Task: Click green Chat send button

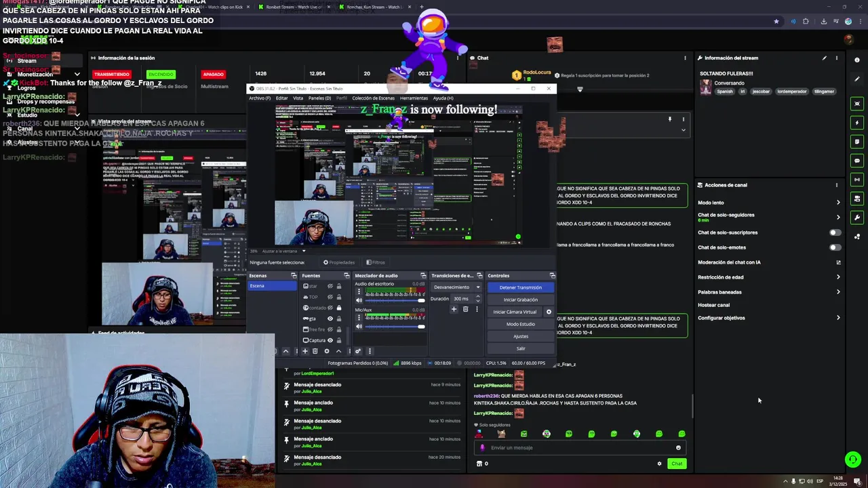Action: tap(677, 464)
